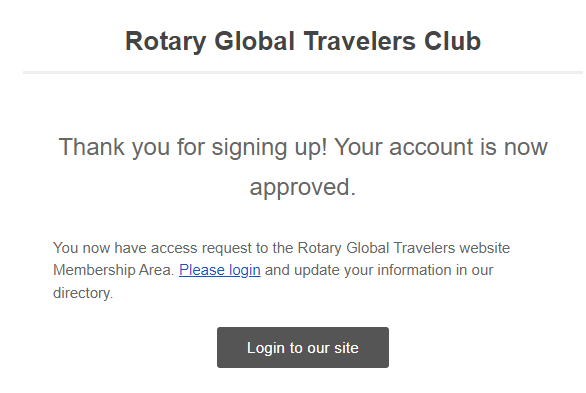Click the word 'Rotary' in the title
Image resolution: width=586 pixels, height=393 pixels.
pyautogui.click(x=165, y=41)
